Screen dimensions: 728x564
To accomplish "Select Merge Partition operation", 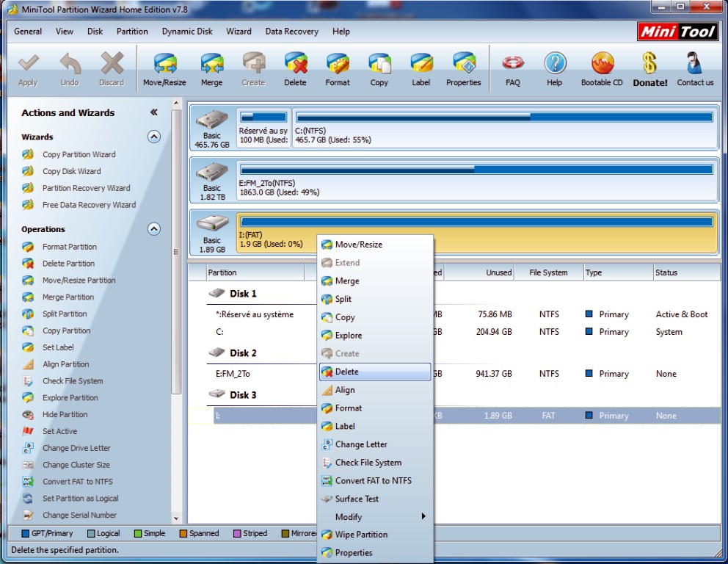I will pyautogui.click(x=68, y=297).
